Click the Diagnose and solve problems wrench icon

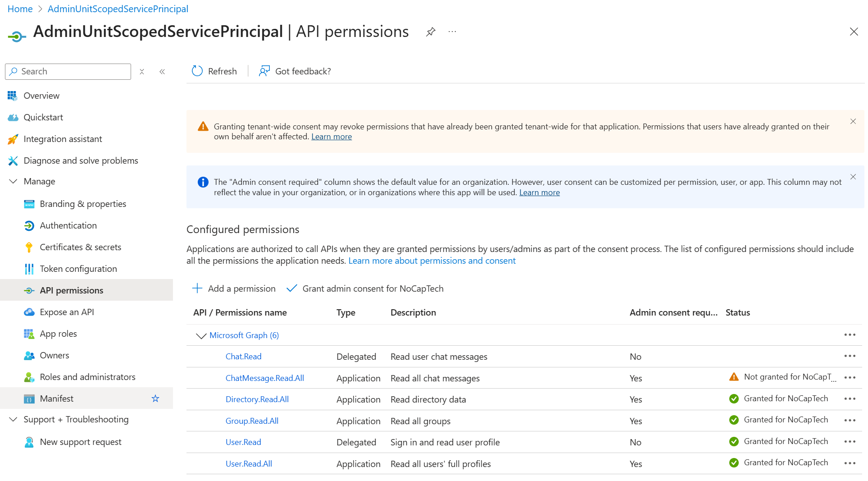[x=13, y=160]
